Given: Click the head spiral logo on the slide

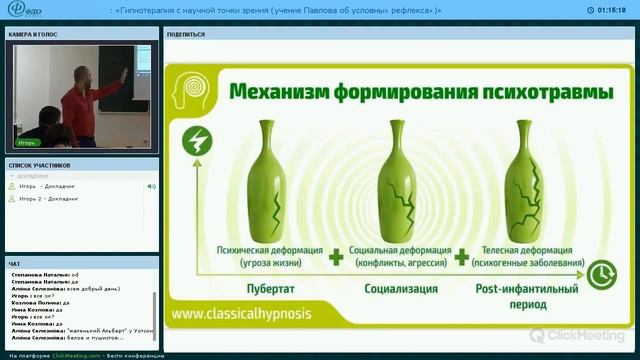Looking at the screenshot, I should pyautogui.click(x=191, y=91).
